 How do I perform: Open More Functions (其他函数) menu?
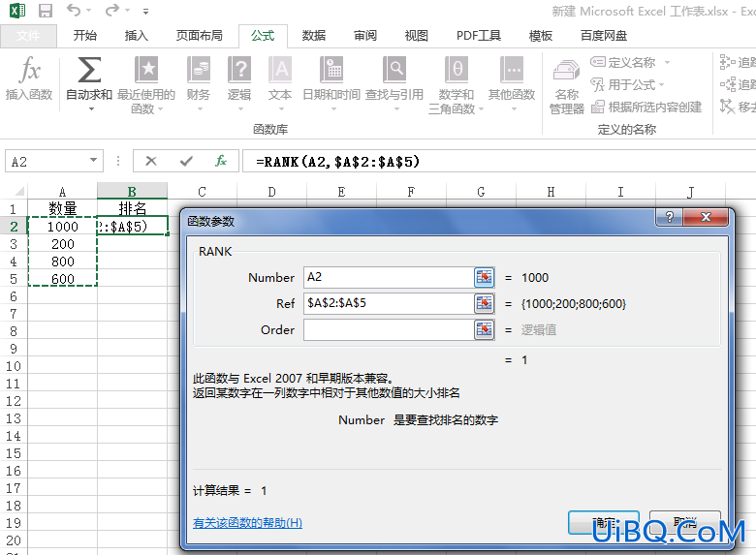point(512,85)
